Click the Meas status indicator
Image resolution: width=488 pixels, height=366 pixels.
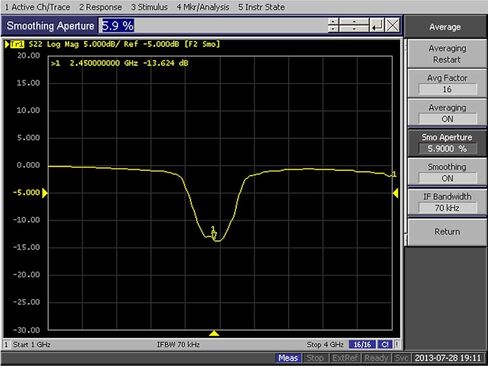click(x=288, y=358)
